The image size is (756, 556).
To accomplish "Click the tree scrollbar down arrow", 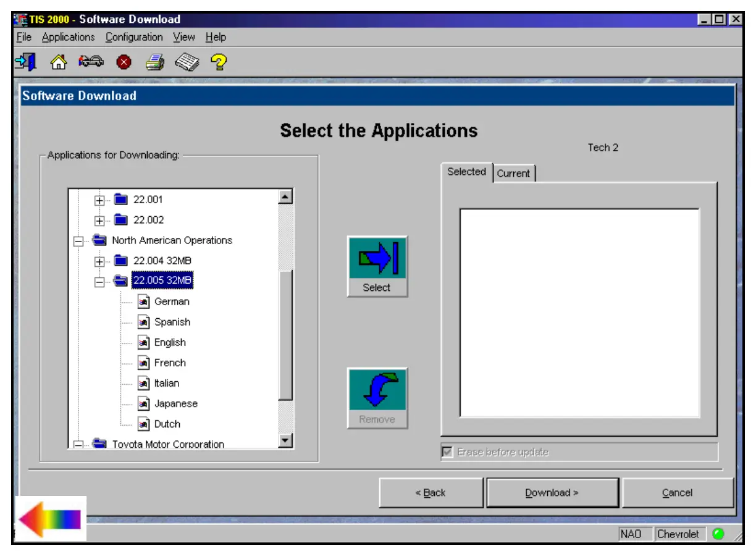I will coord(285,440).
